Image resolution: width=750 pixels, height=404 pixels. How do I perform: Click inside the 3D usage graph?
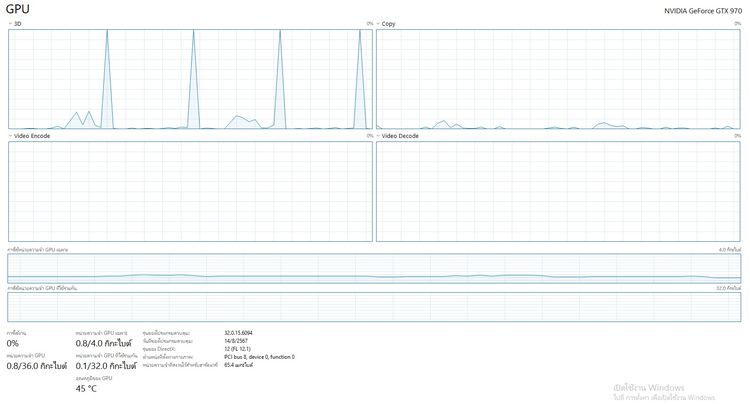190,79
